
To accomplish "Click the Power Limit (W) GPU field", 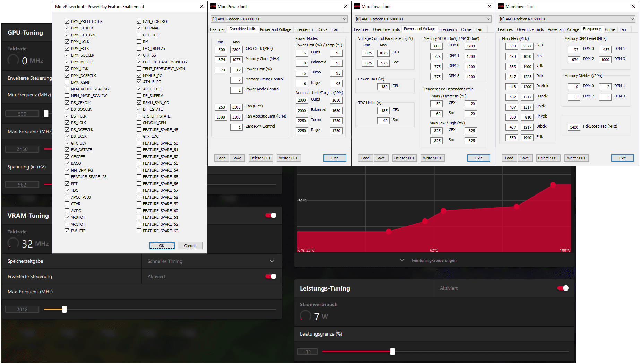I will [383, 87].
